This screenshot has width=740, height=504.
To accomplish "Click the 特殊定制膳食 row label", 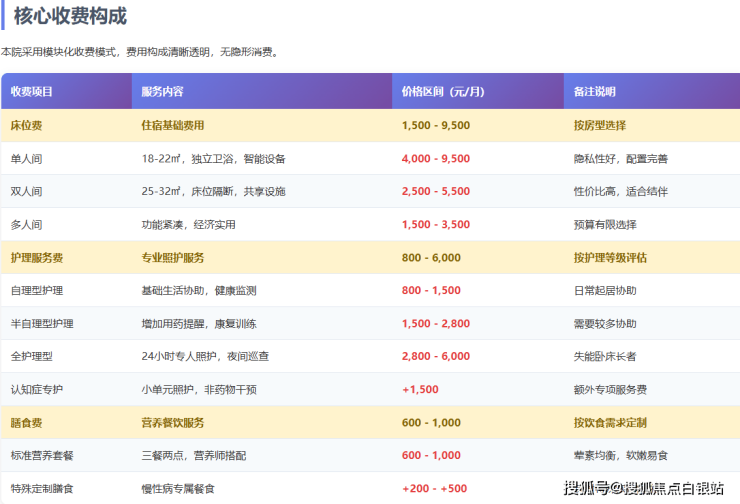I will [x=42, y=489].
